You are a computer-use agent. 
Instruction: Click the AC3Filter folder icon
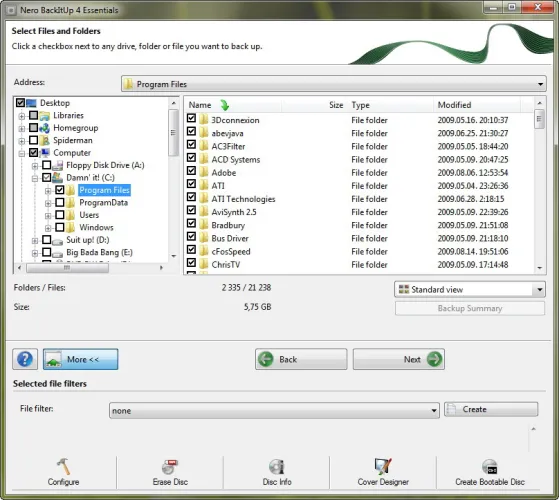pos(204,146)
